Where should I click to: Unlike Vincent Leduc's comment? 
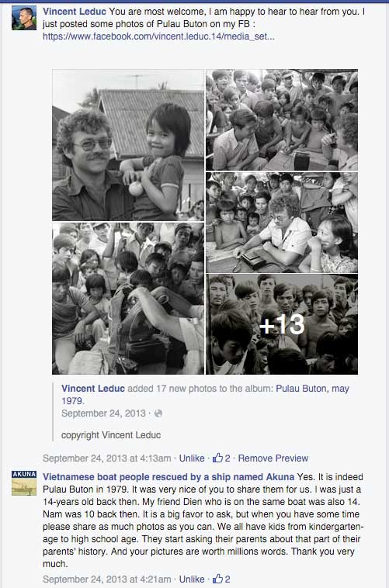192,458
